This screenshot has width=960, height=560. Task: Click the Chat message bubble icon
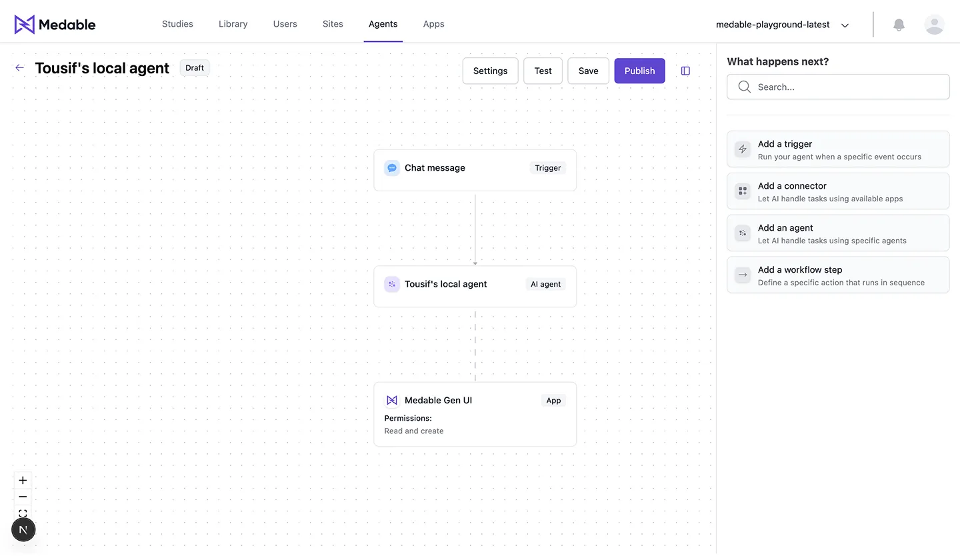(x=392, y=168)
